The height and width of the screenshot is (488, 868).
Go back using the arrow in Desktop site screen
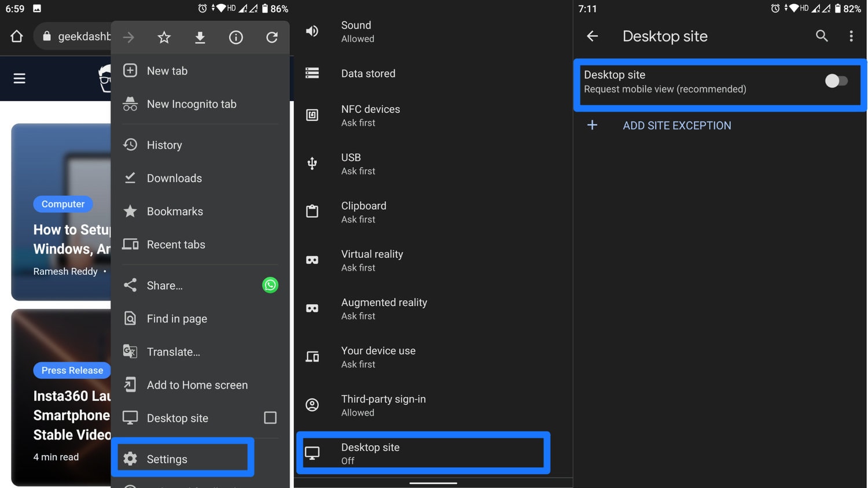point(593,36)
